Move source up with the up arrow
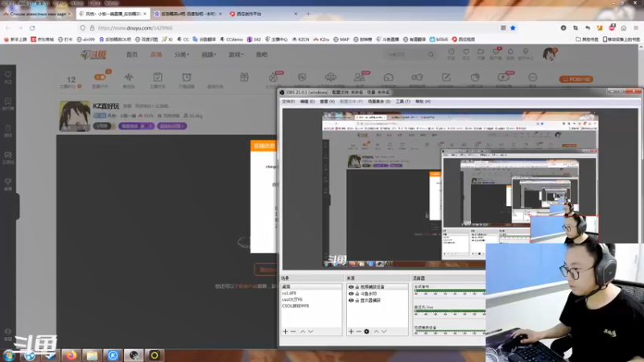The height and width of the screenshot is (362, 644). [376, 331]
